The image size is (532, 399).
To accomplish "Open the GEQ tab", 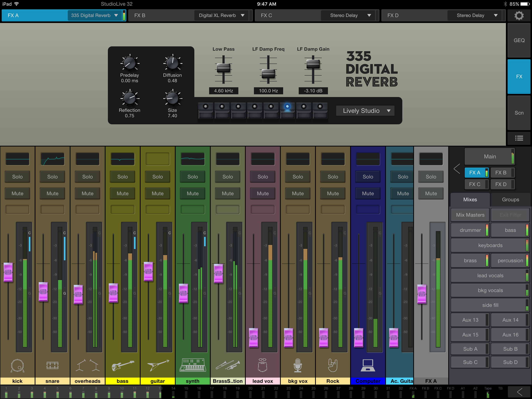I will (519, 41).
